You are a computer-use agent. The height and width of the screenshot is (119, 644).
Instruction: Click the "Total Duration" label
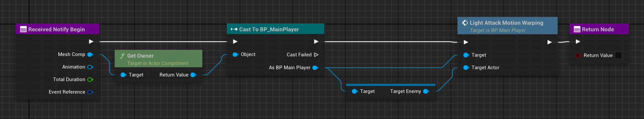(69, 79)
